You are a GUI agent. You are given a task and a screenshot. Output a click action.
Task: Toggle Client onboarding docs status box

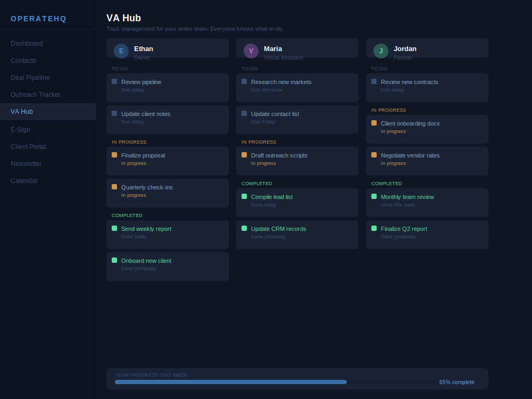[x=374, y=123]
